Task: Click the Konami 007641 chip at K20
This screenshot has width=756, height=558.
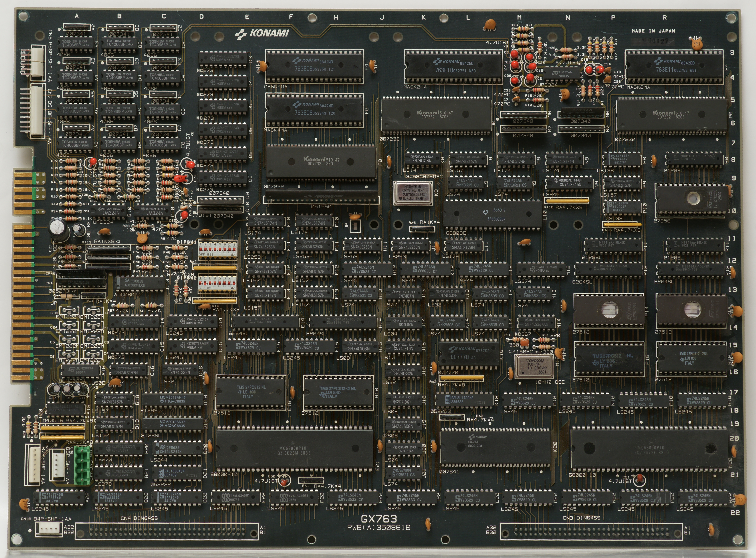Action: point(495,448)
